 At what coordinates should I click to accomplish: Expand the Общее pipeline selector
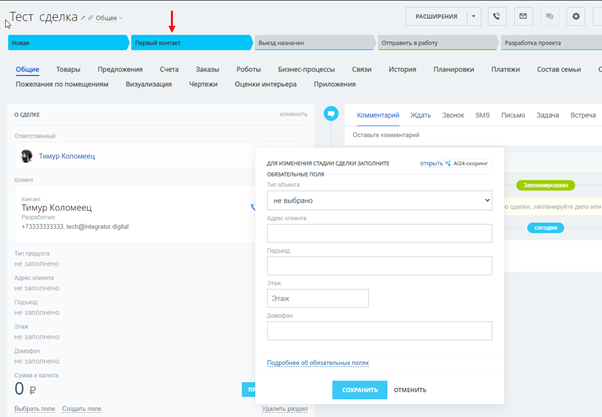point(110,18)
